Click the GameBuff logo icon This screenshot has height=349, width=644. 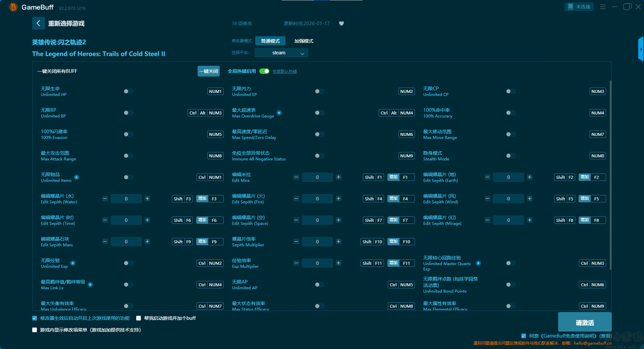[13, 7]
